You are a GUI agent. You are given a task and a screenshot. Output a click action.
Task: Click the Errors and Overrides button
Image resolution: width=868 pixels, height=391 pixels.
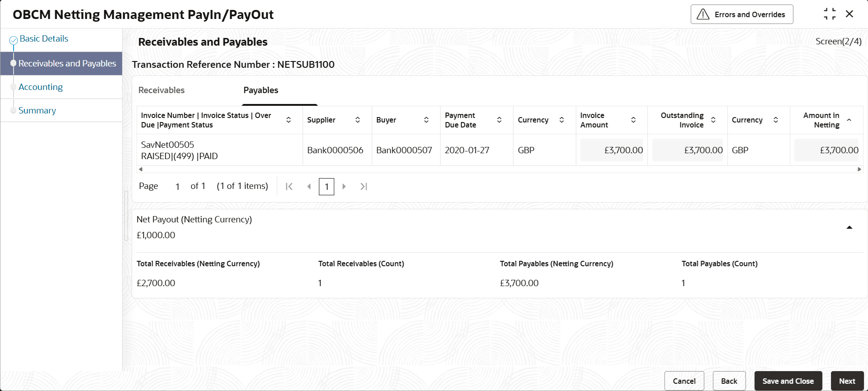tap(742, 14)
